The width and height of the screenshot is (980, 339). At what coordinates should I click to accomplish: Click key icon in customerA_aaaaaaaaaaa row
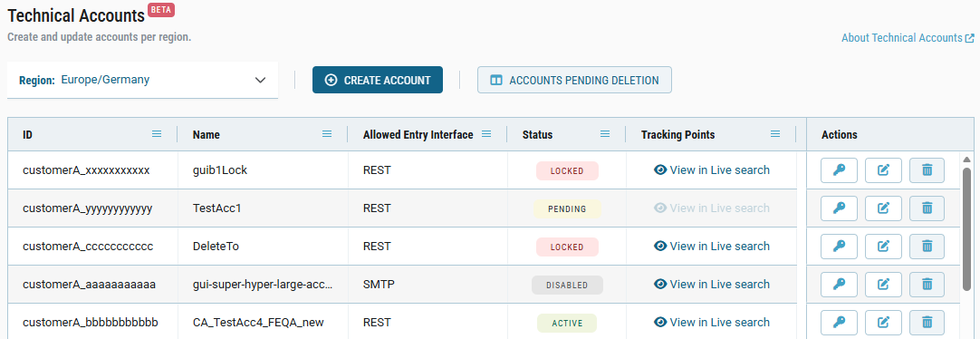[x=839, y=285]
